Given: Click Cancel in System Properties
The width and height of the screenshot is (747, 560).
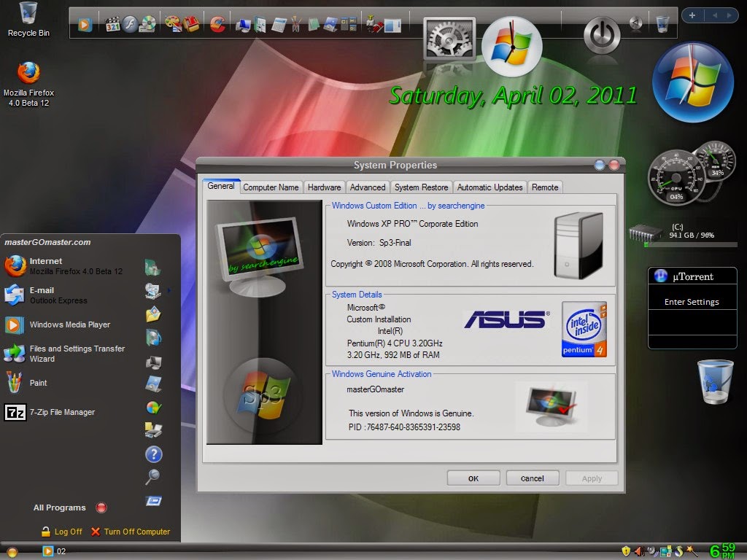Looking at the screenshot, I should point(532,478).
